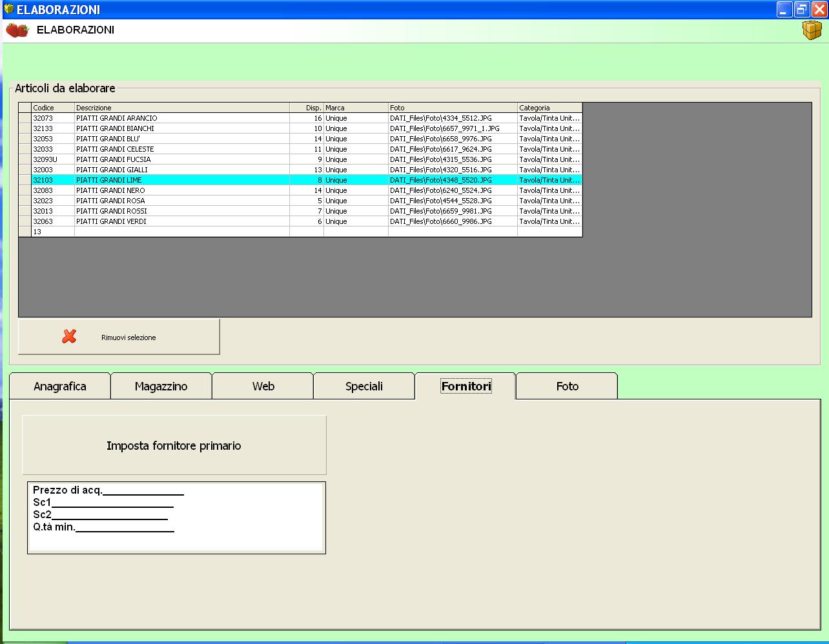829x644 pixels.
Task: Click photo path 6660_9986.JPG
Action: click(x=453, y=221)
